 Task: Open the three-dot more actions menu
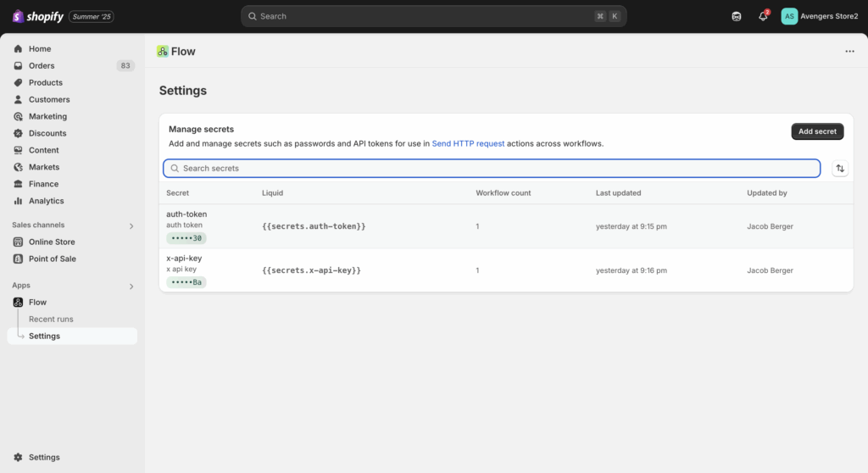pyautogui.click(x=849, y=52)
